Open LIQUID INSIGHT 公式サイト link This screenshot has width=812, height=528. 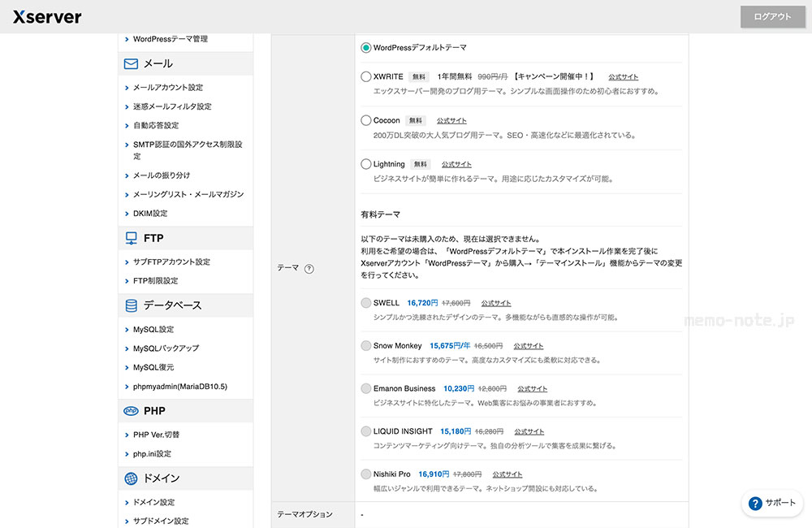(529, 431)
